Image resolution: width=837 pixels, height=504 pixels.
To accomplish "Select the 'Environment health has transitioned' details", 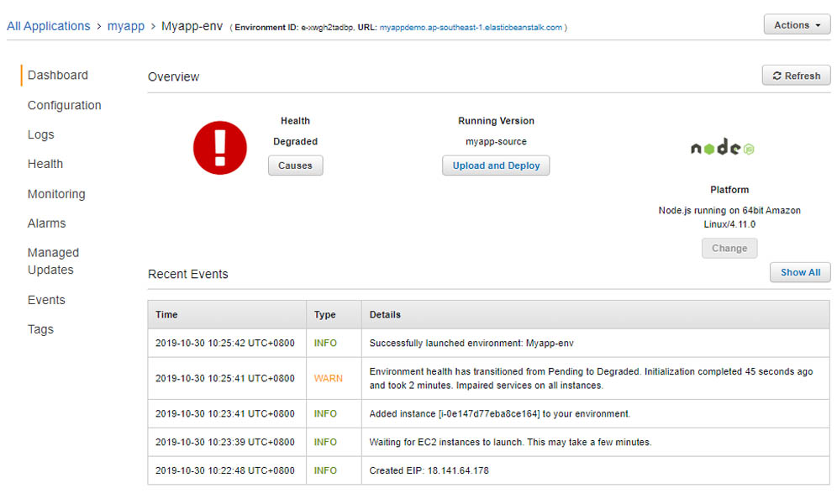I will (591, 378).
